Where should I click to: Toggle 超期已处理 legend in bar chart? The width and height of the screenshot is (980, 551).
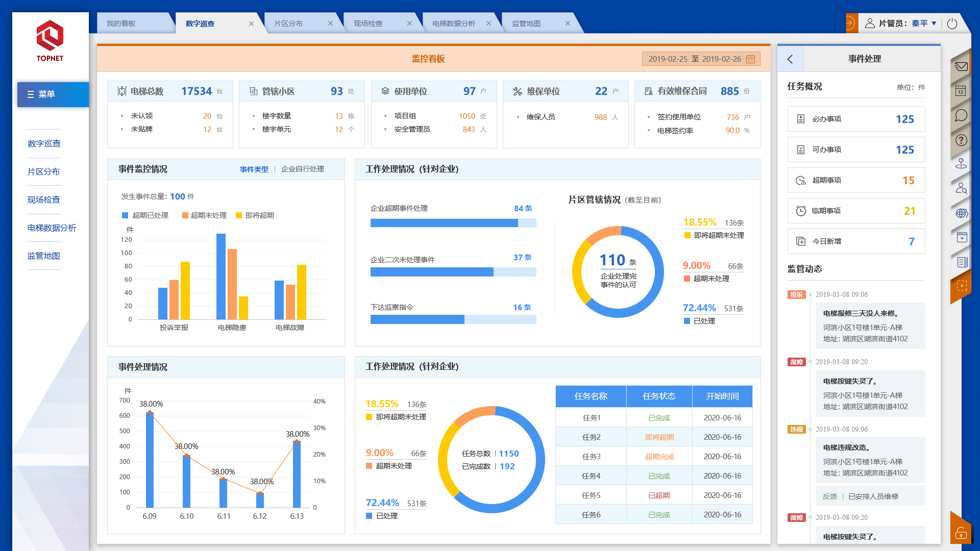[x=145, y=215]
